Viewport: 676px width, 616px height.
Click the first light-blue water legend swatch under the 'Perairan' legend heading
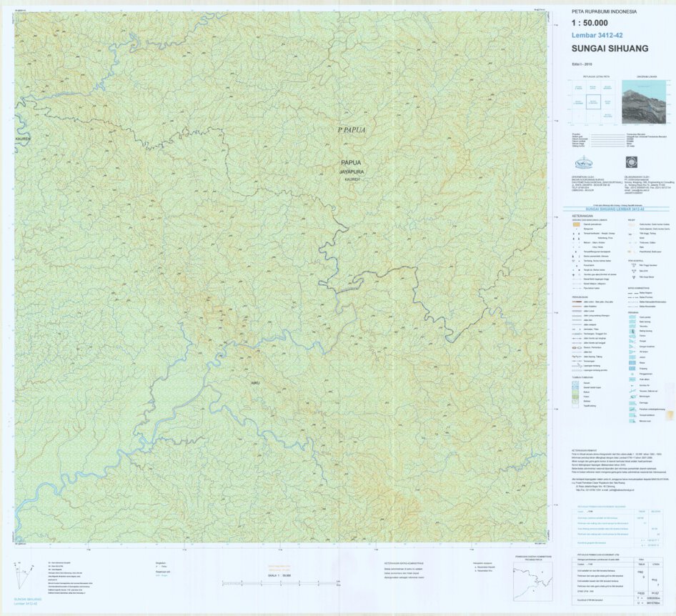tap(632, 317)
